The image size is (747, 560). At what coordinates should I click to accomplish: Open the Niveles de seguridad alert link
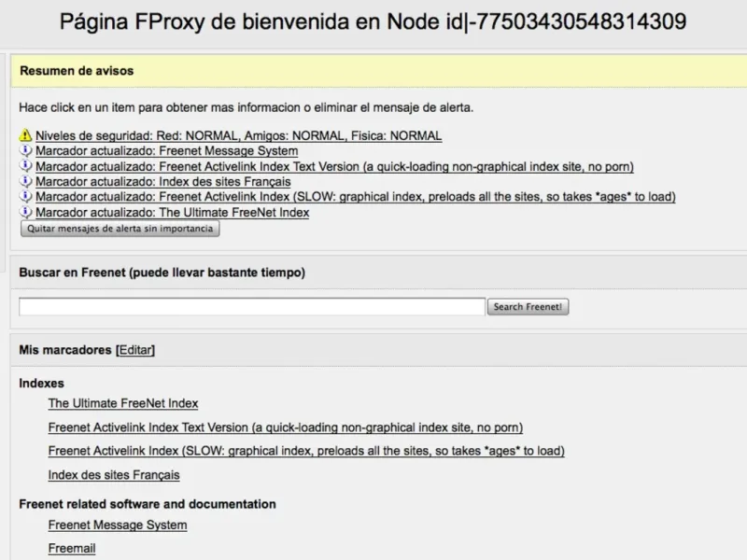[238, 135]
